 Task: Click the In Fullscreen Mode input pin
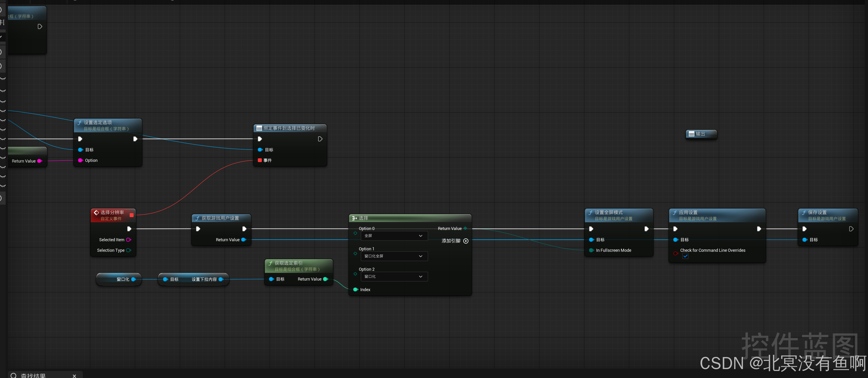click(x=591, y=250)
